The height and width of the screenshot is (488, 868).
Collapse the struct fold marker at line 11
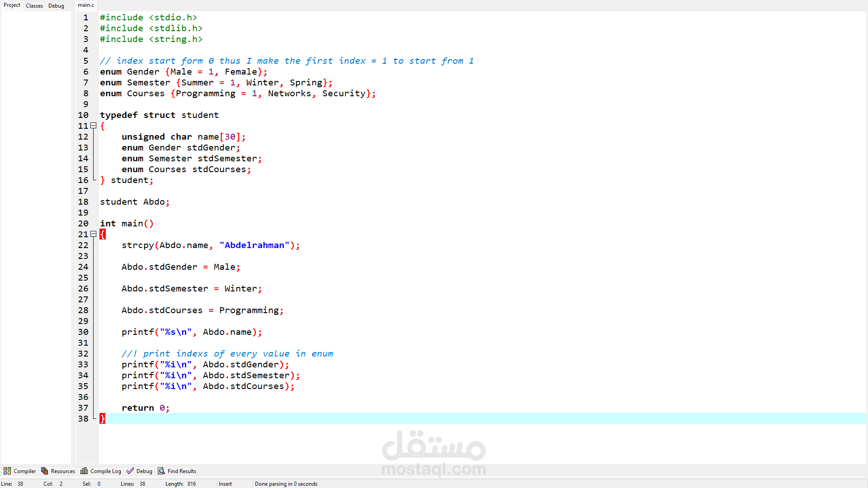pyautogui.click(x=94, y=126)
